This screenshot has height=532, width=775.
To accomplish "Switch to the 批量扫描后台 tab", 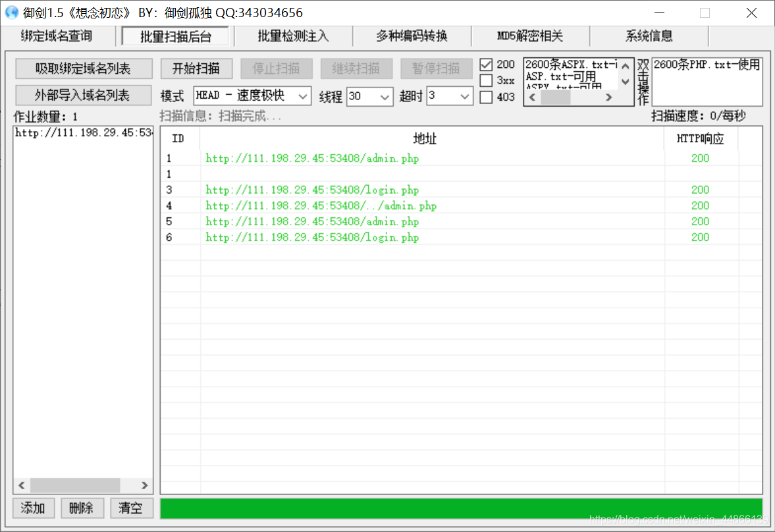I will click(x=175, y=37).
